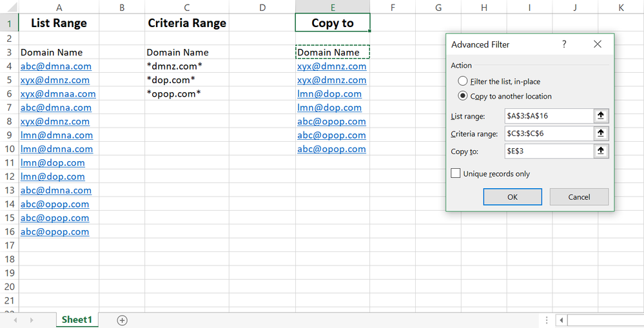Close the Advanced Filter dialog
This screenshot has height=328, width=644.
tap(598, 44)
